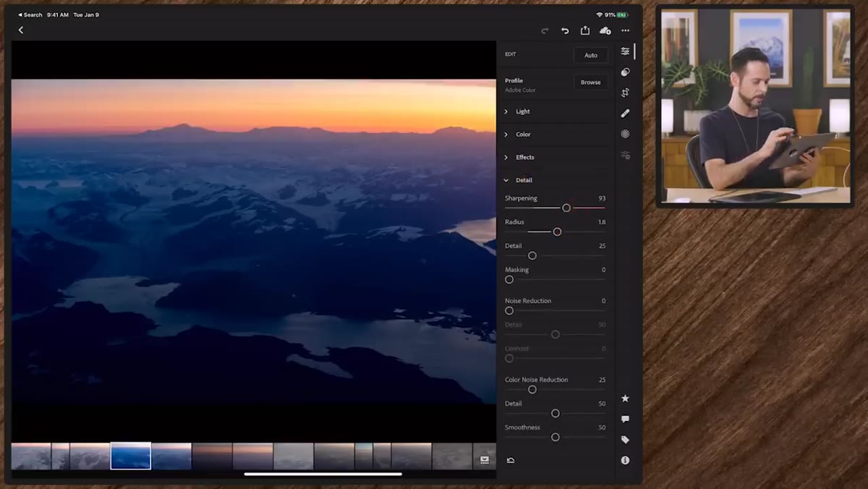The width and height of the screenshot is (868, 489).
Task: Open the photo info icon
Action: tap(626, 460)
